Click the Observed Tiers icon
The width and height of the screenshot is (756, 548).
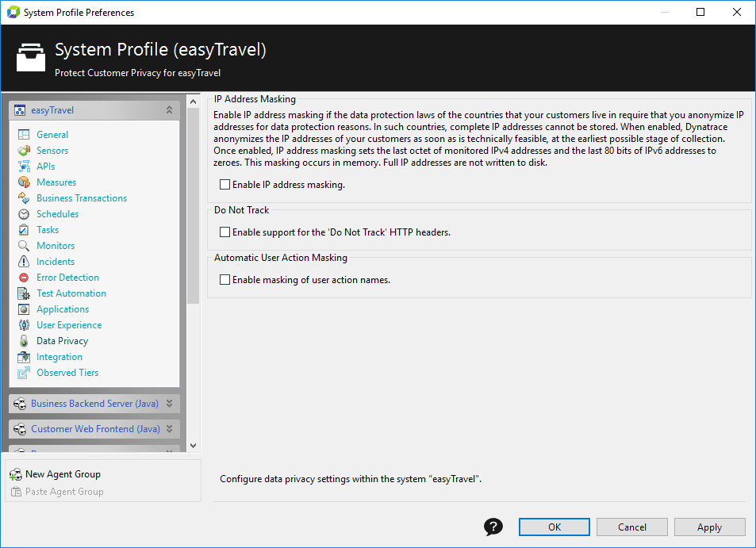[x=24, y=373]
